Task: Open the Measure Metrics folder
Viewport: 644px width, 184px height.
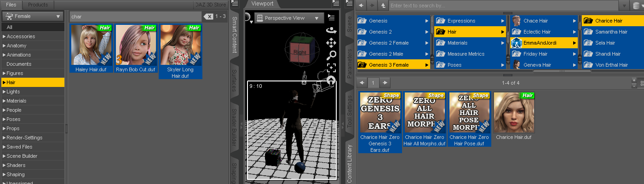Action: click(x=470, y=54)
